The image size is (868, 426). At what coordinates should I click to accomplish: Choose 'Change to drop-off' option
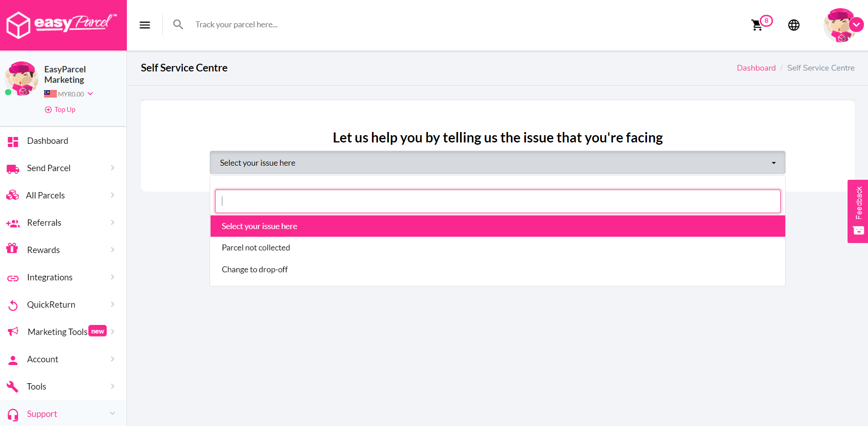click(255, 269)
